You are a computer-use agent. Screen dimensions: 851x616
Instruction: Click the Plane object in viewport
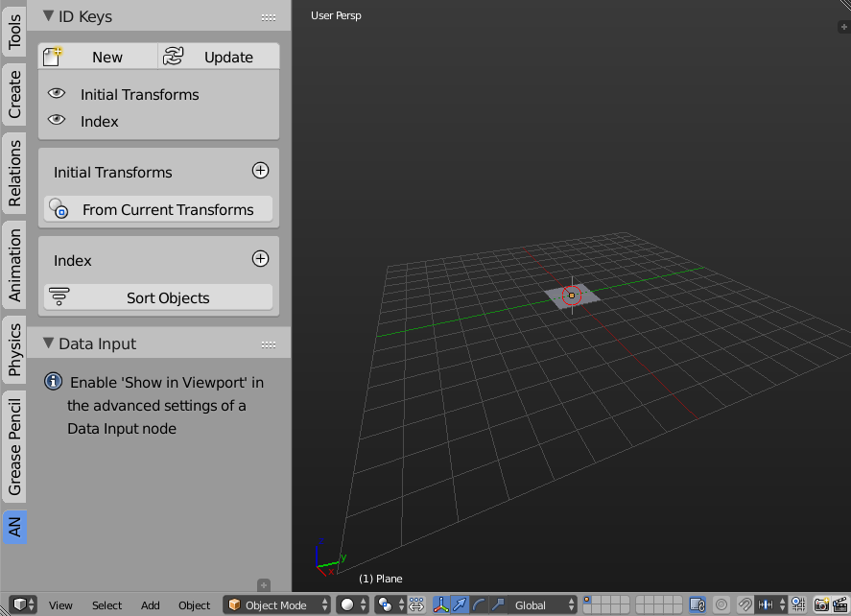coord(572,296)
